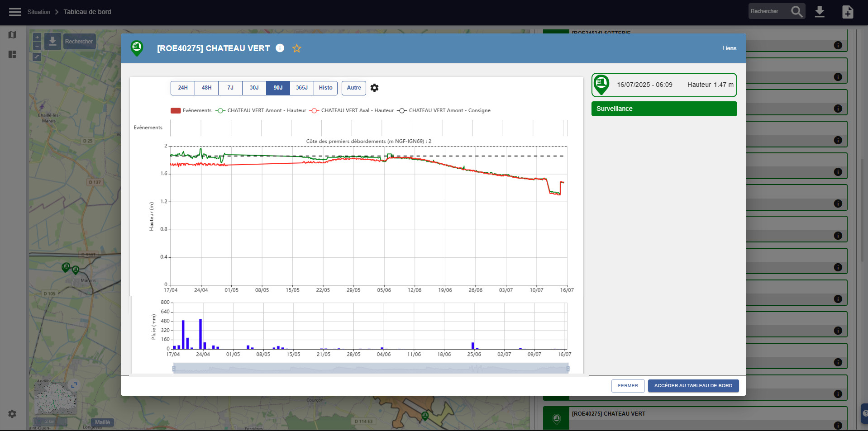Enlarge the minimap overview icon
The image size is (868, 431).
pos(74,385)
